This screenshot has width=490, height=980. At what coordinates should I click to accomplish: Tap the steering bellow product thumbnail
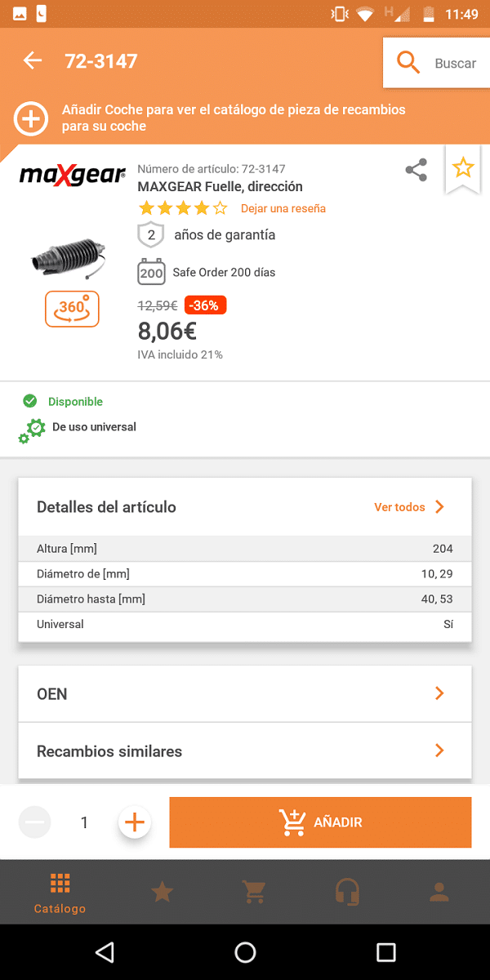pyautogui.click(x=68, y=256)
